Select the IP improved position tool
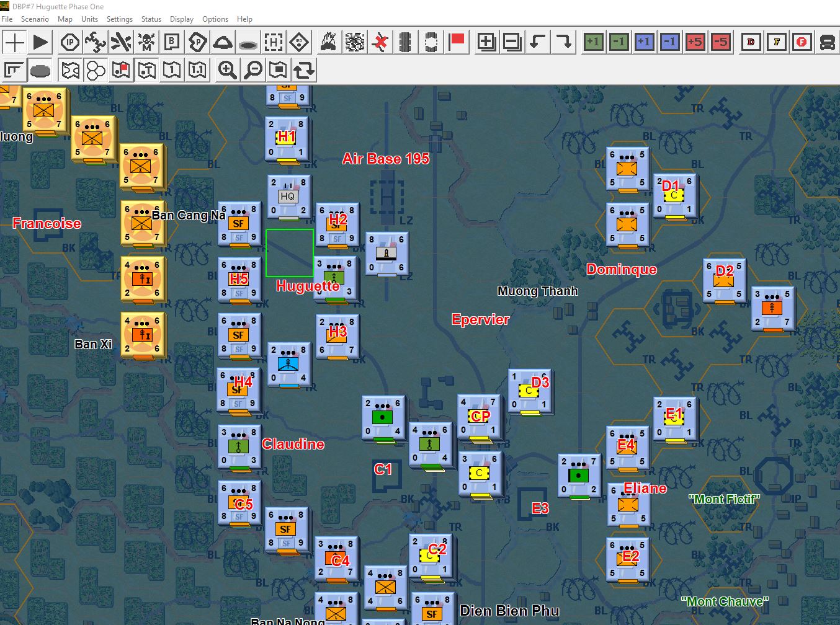Image resolution: width=840 pixels, height=625 pixels. point(70,42)
